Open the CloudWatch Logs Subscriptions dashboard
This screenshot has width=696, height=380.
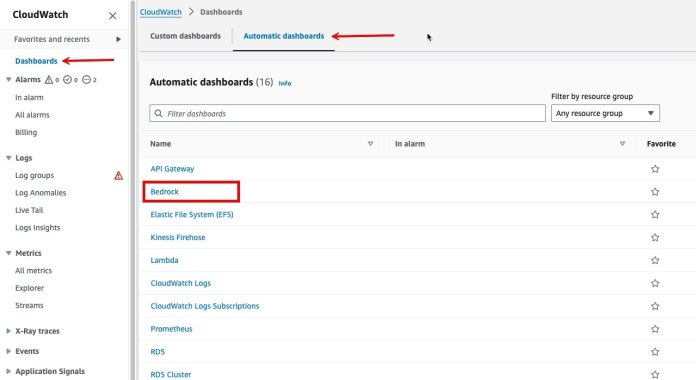(205, 306)
